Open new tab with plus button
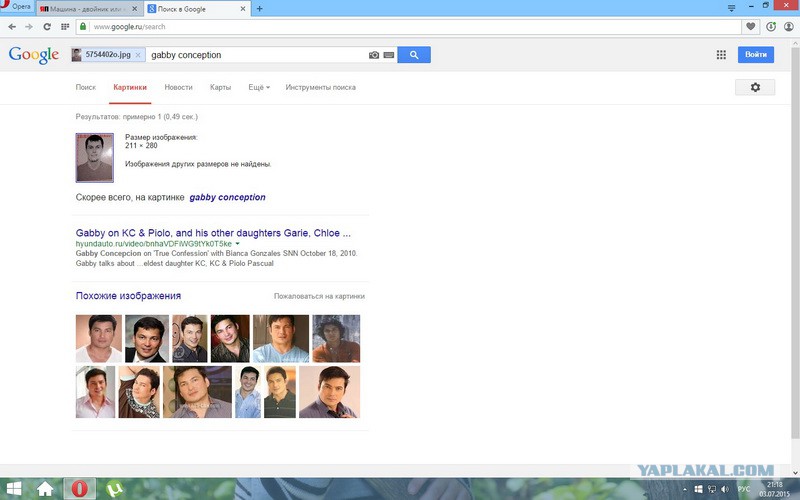The height and width of the screenshot is (500, 800). click(x=259, y=9)
